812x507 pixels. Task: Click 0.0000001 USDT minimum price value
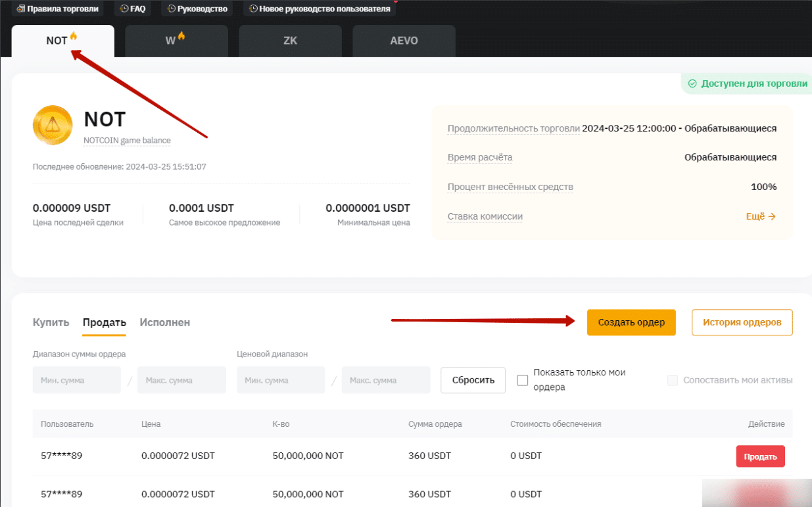(x=368, y=208)
